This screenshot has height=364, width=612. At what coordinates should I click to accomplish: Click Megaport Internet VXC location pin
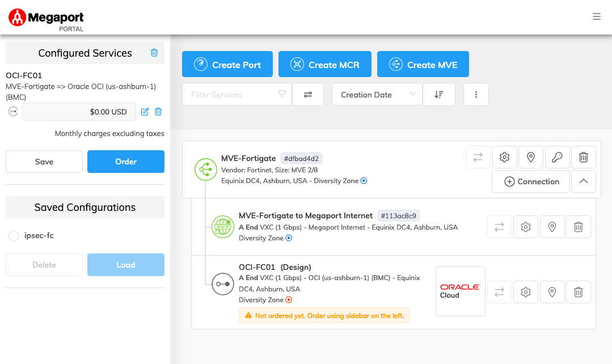[x=552, y=227]
